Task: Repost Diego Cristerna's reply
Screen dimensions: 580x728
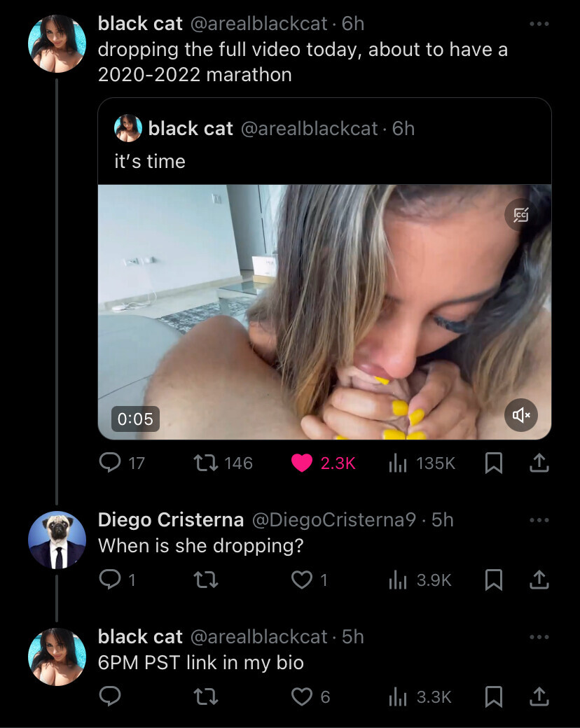Action: [x=205, y=580]
